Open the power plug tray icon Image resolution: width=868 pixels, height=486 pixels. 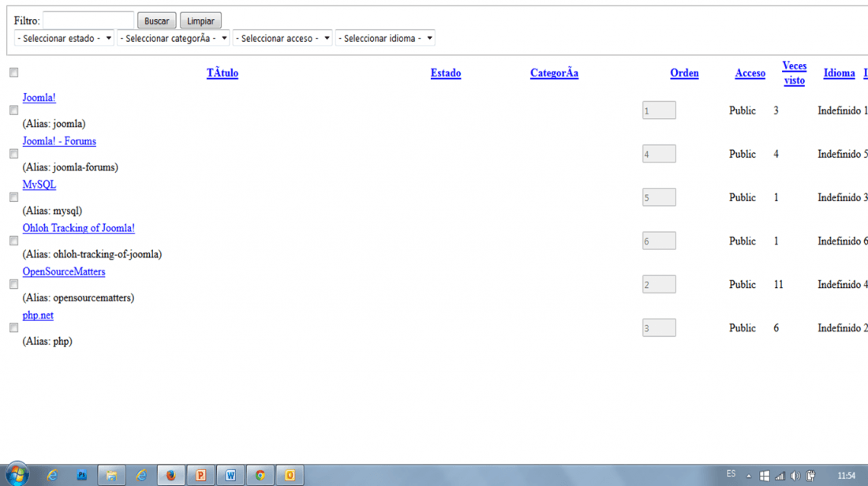(x=811, y=476)
